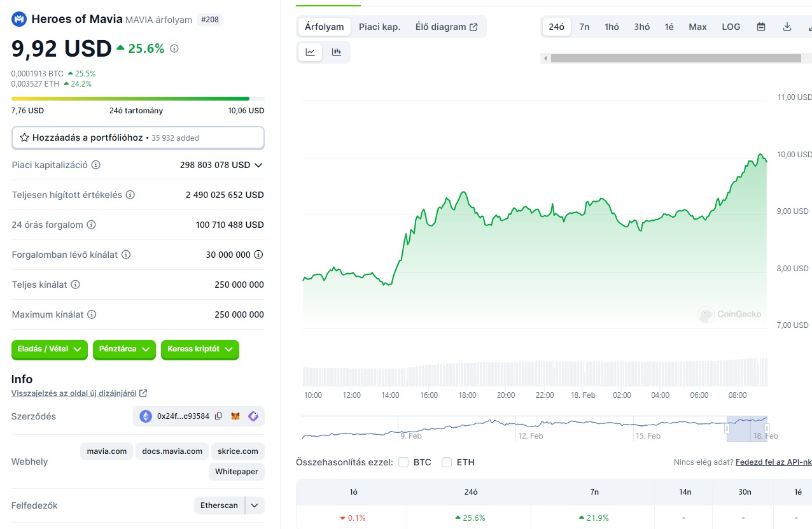Show info for 24 órás forgalom

(91, 225)
